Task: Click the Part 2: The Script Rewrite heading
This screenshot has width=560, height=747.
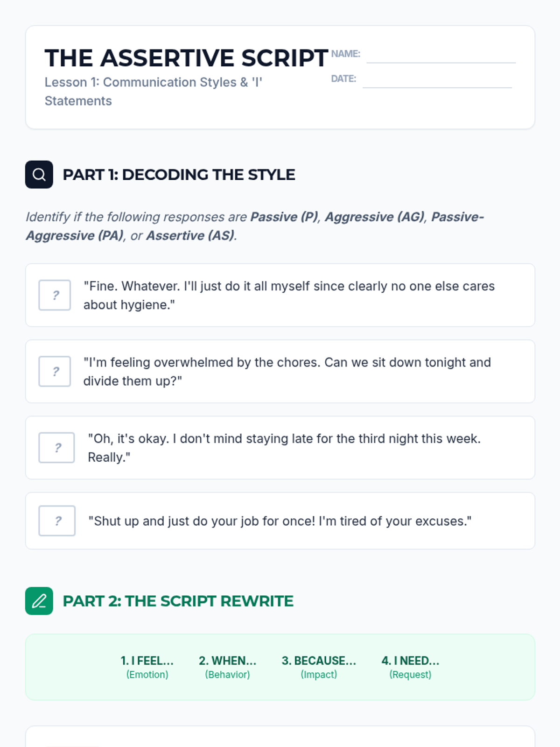Action: tap(178, 601)
